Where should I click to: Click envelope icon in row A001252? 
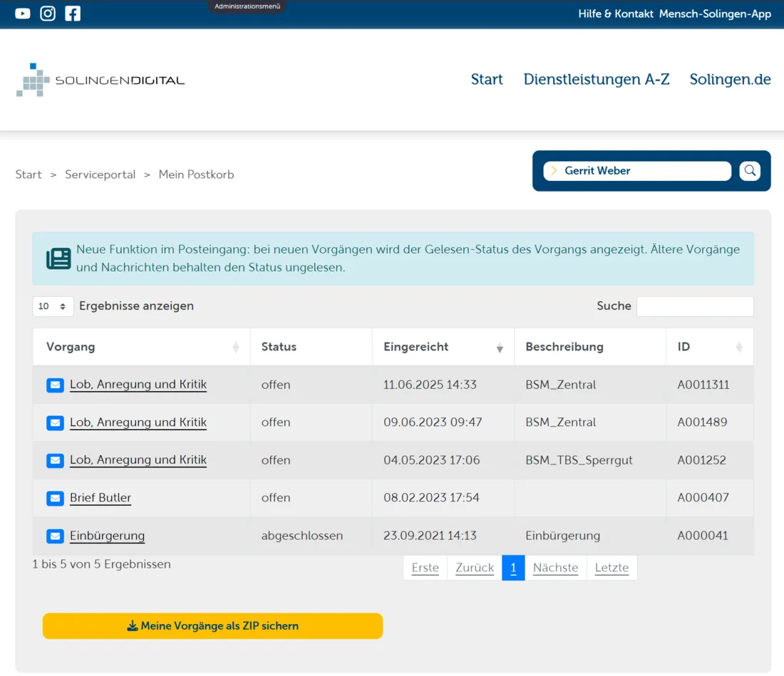[55, 460]
